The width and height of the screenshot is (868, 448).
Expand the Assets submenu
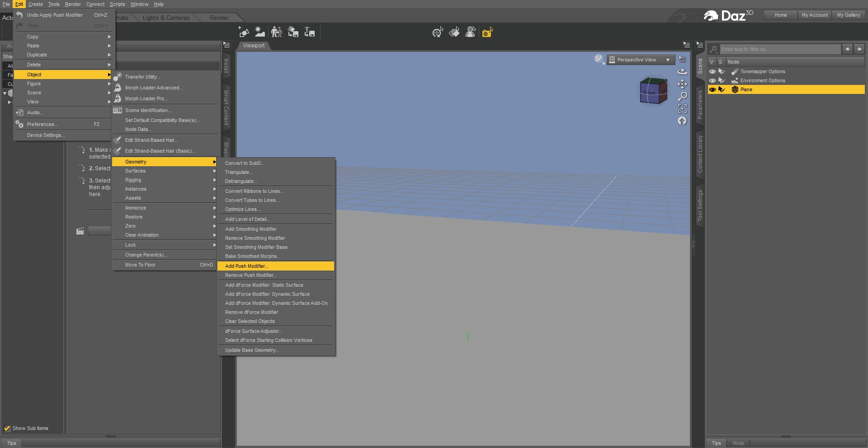point(165,198)
